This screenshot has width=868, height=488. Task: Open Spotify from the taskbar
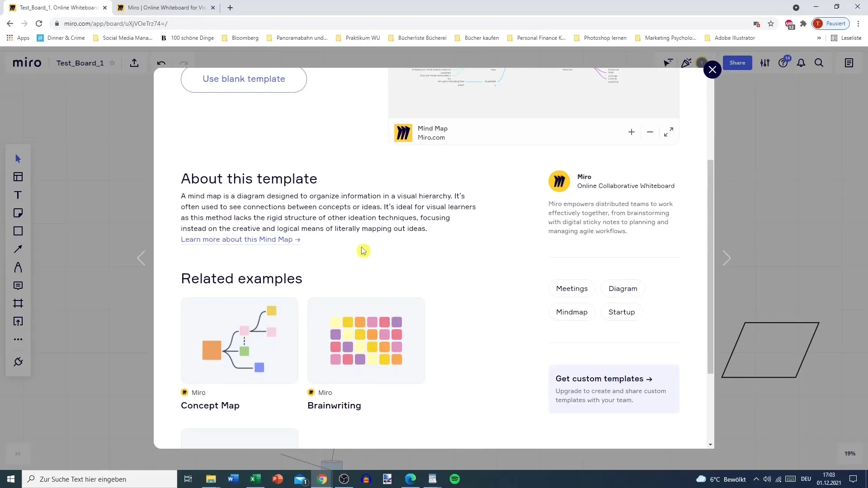[x=455, y=479]
